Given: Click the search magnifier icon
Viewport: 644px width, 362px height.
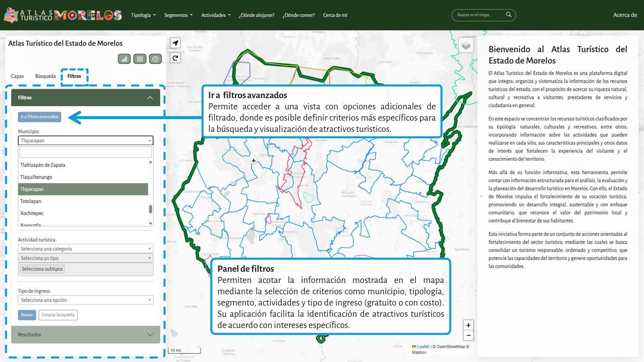Looking at the screenshot, I should point(508,15).
